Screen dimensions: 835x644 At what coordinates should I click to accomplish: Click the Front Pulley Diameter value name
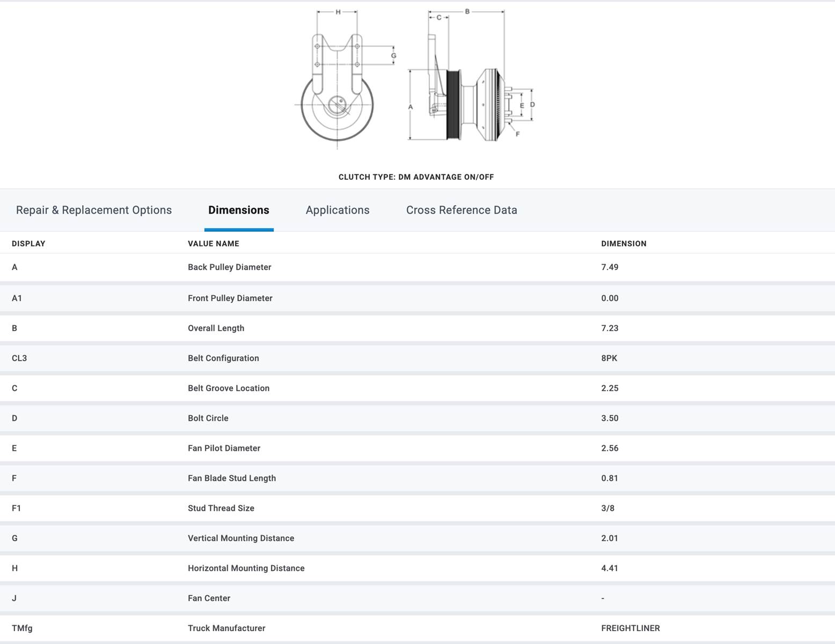(x=230, y=298)
